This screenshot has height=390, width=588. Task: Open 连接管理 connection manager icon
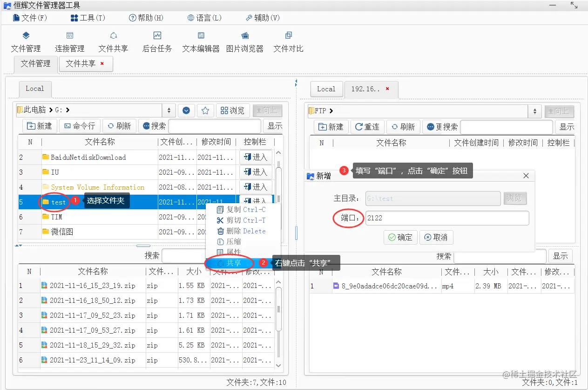pos(69,42)
